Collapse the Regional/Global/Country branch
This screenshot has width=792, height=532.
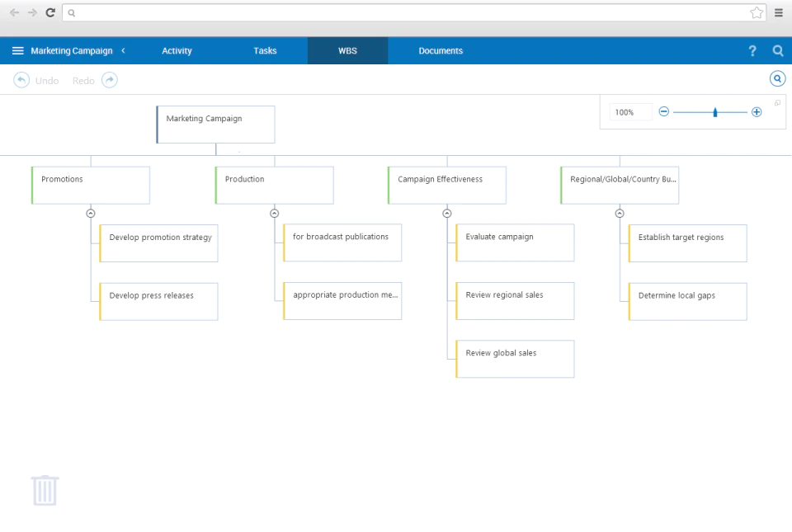620,214
